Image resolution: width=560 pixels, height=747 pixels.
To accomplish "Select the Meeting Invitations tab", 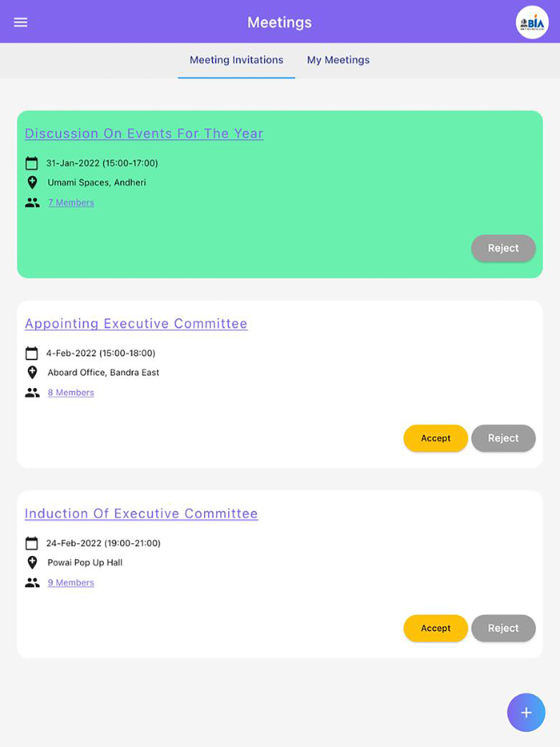I will (236, 60).
